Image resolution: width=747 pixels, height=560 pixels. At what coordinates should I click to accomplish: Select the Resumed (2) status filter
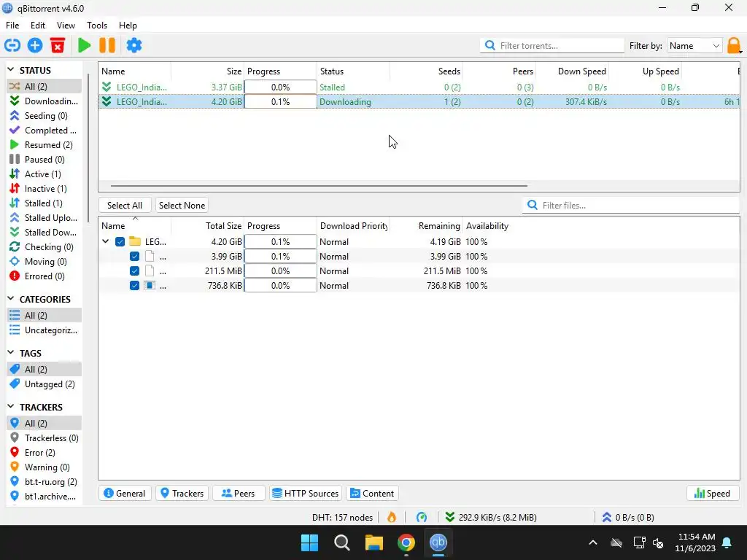tap(44, 145)
